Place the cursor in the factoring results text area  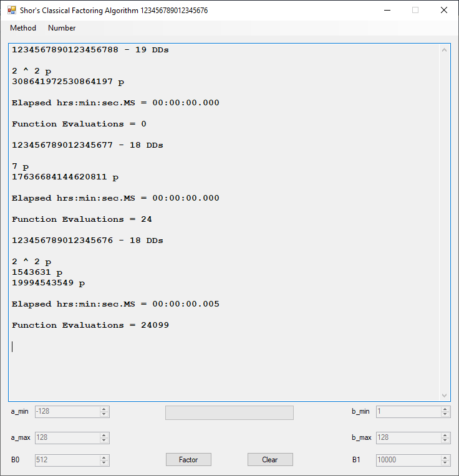(225, 361)
